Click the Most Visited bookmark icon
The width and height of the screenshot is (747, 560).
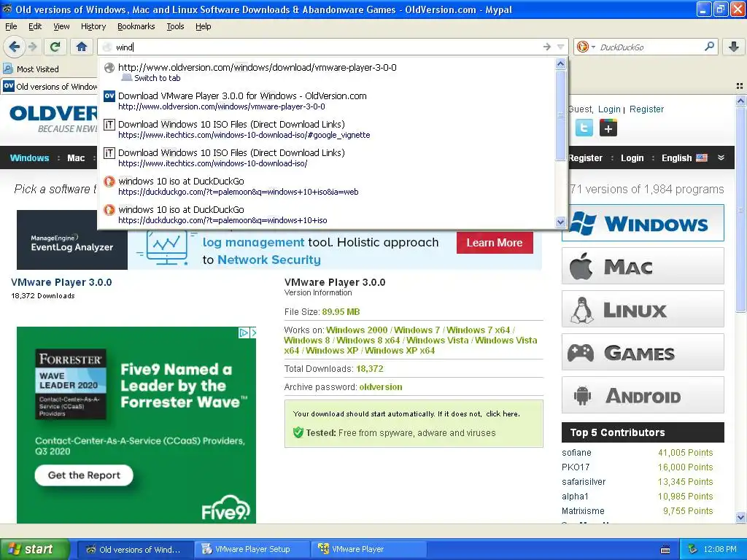click(8, 69)
